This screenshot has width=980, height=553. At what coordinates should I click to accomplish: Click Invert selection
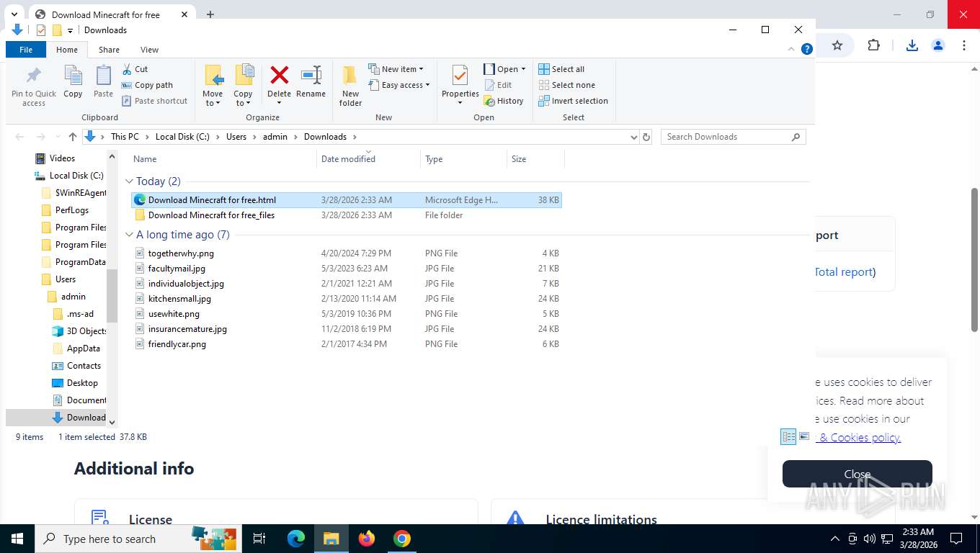coord(574,101)
